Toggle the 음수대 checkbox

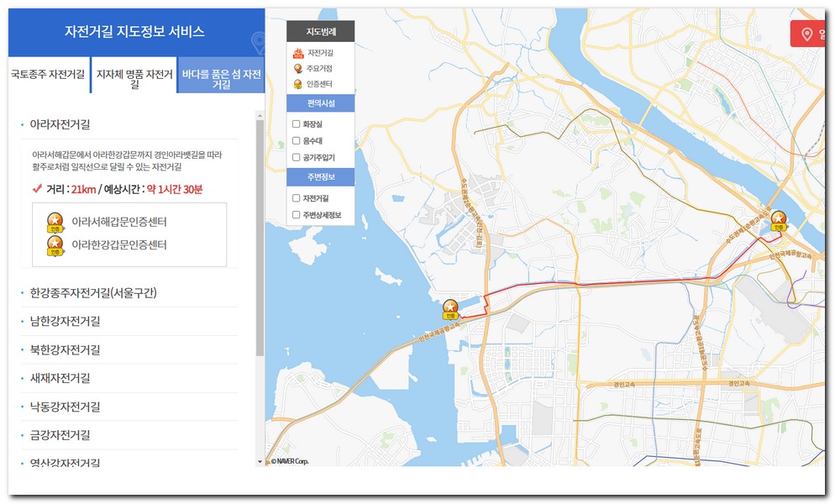[296, 140]
